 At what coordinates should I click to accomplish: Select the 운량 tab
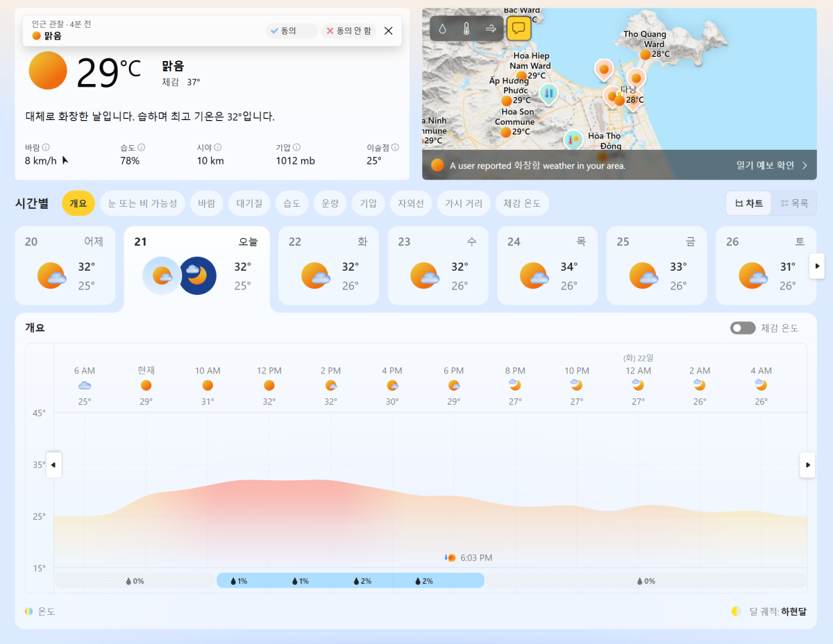pos(329,203)
